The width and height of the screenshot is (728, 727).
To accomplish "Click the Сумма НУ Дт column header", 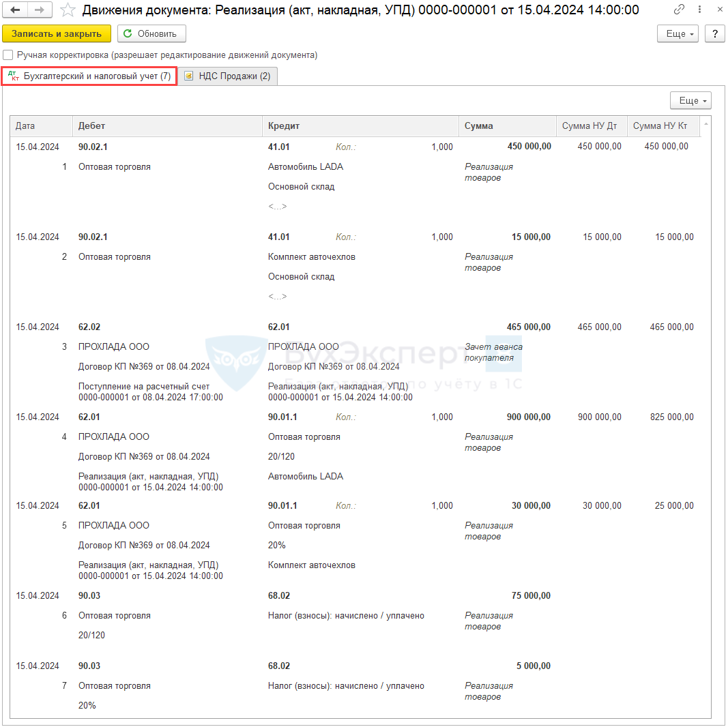I will pyautogui.click(x=592, y=125).
